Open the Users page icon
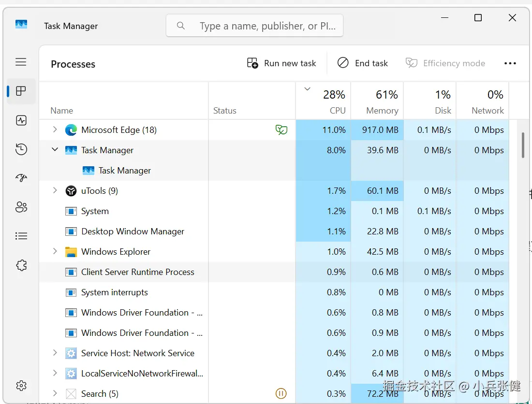Image resolution: width=532 pixels, height=404 pixels. pos(21,207)
